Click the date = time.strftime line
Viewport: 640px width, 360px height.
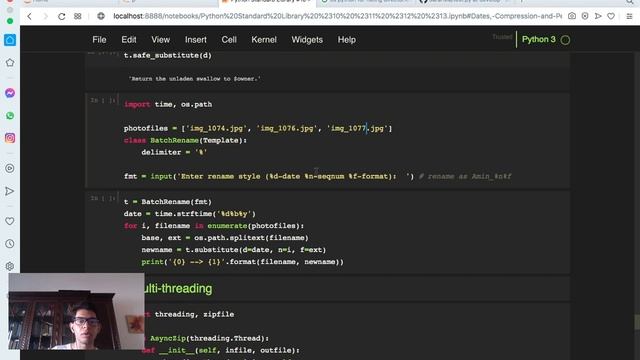(x=190, y=213)
